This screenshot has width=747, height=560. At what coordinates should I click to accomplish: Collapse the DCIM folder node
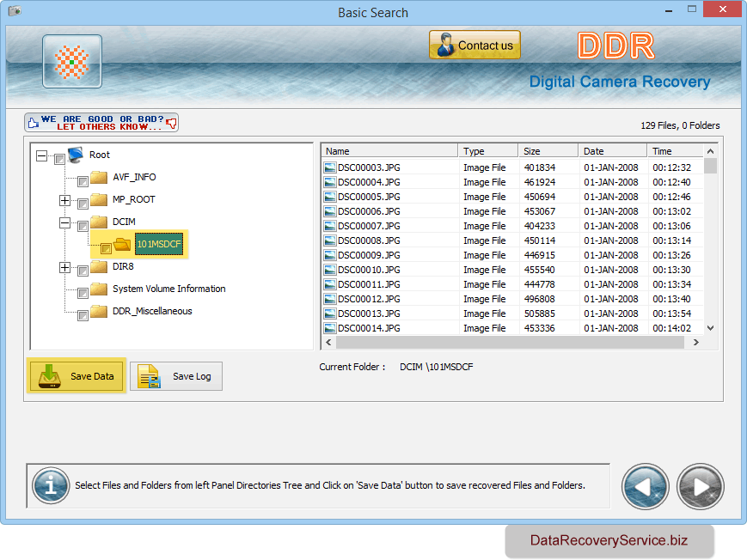(x=64, y=222)
